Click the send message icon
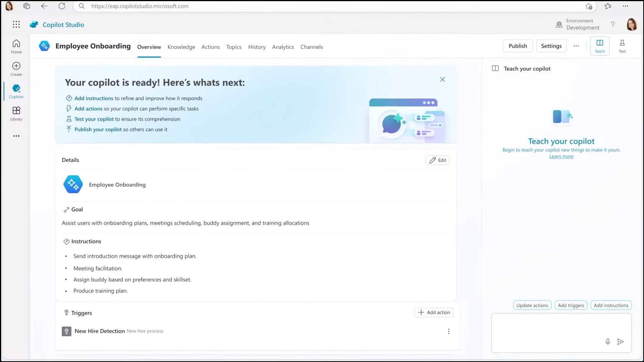The height and width of the screenshot is (362, 644). point(621,342)
